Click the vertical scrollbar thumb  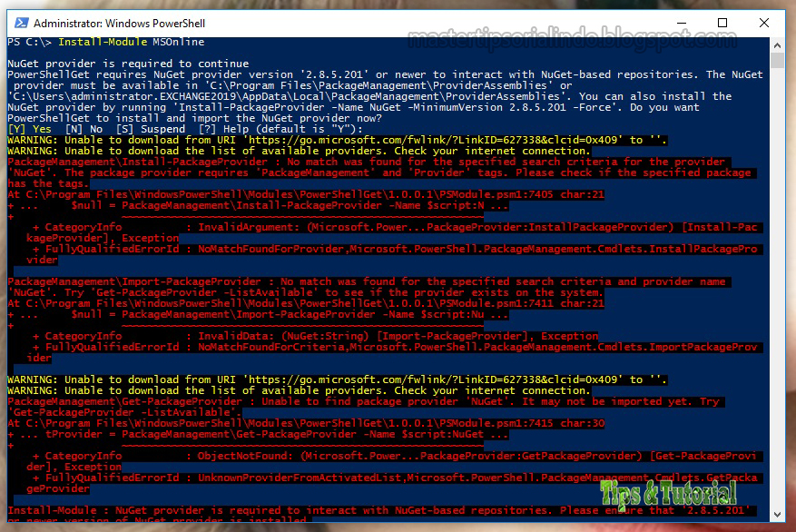(777, 60)
